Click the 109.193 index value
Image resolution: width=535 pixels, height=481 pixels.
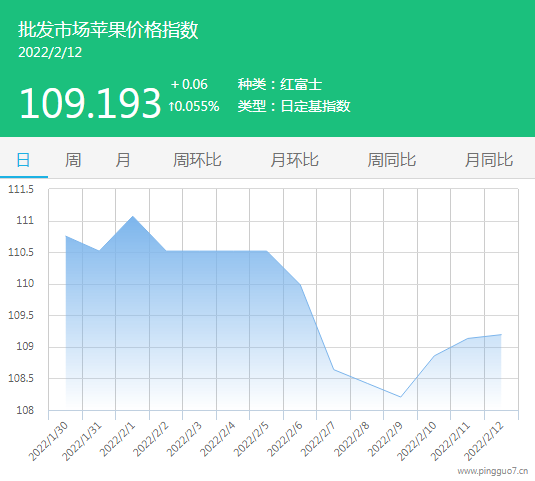90,103
